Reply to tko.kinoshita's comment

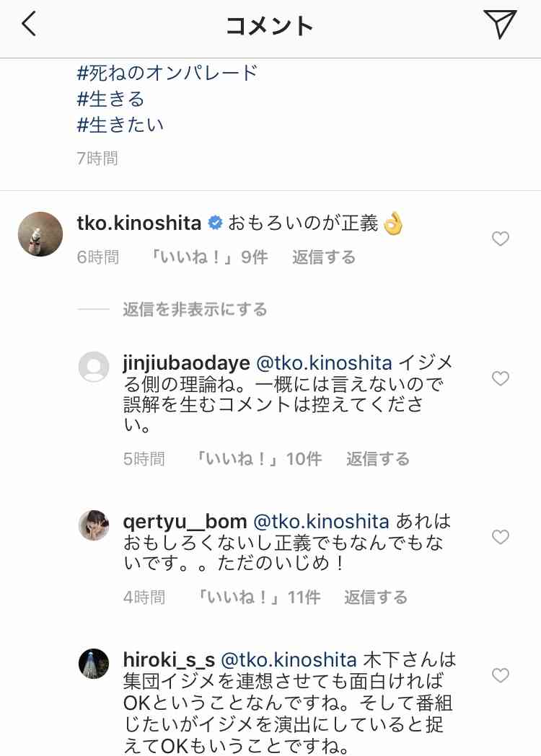(x=324, y=257)
